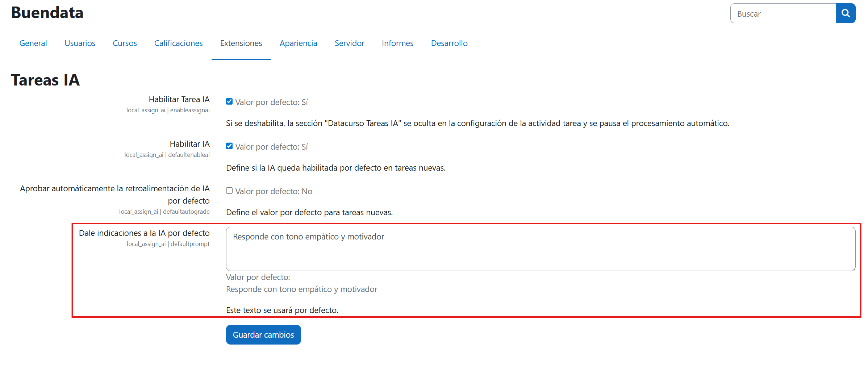Image resolution: width=868 pixels, height=367 pixels.
Task: Switch to the General tab
Action: click(x=33, y=43)
